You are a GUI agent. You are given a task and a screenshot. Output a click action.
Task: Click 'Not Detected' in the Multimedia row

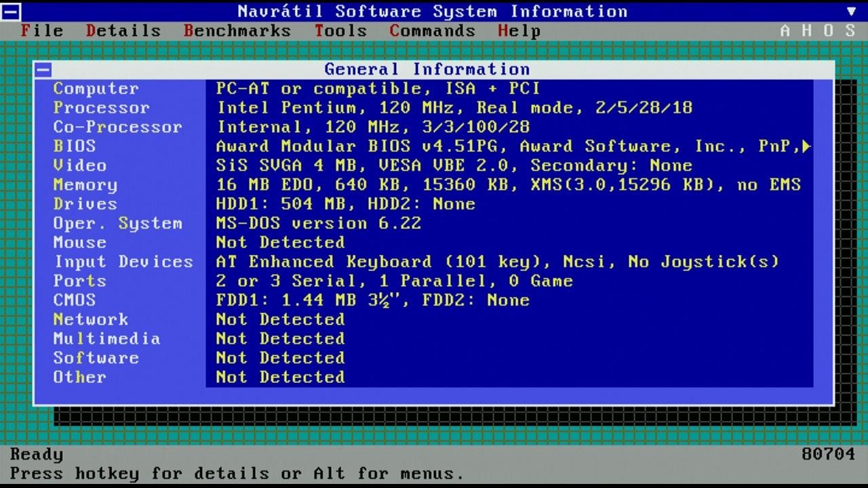tap(281, 338)
